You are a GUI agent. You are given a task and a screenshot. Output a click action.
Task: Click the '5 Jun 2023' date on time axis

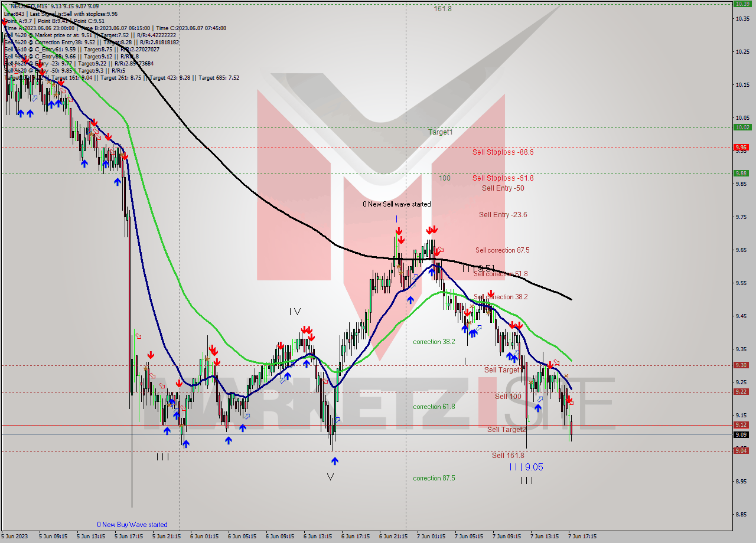15,537
